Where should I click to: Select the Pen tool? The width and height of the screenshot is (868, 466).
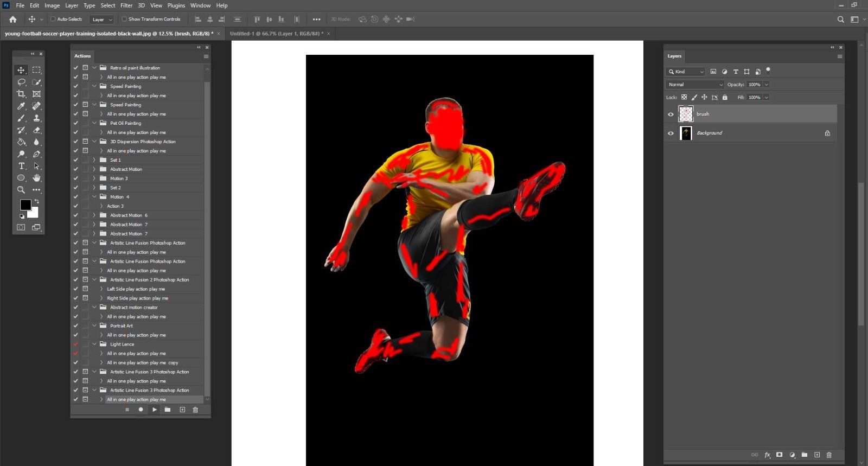pos(36,154)
